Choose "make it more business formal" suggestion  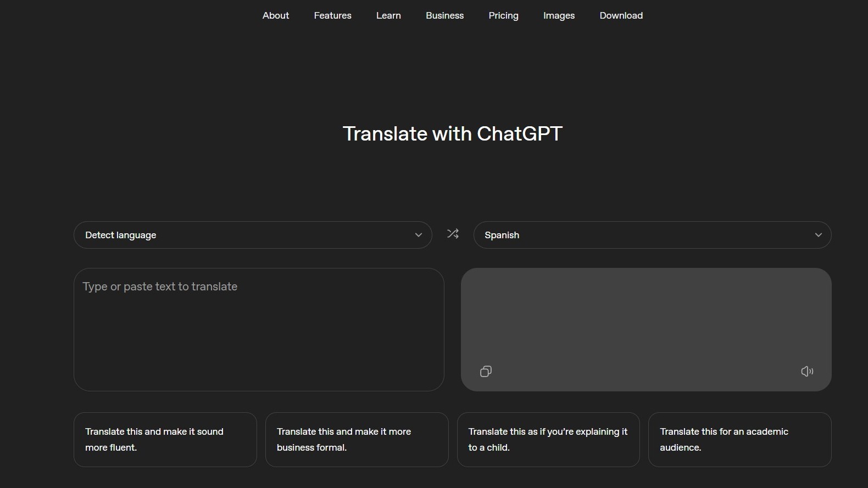357,440
